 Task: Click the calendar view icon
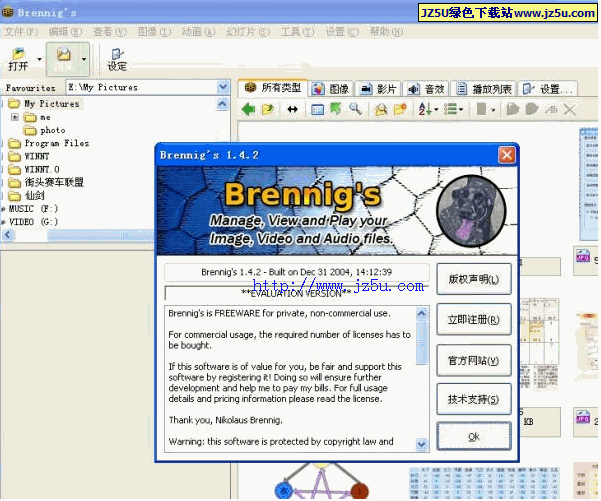(x=317, y=110)
